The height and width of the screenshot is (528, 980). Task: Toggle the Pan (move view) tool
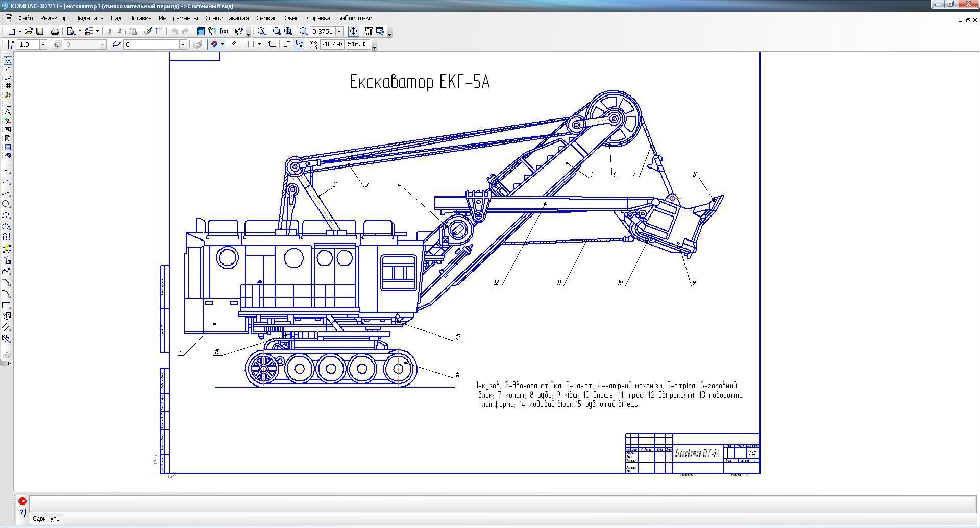tap(353, 31)
